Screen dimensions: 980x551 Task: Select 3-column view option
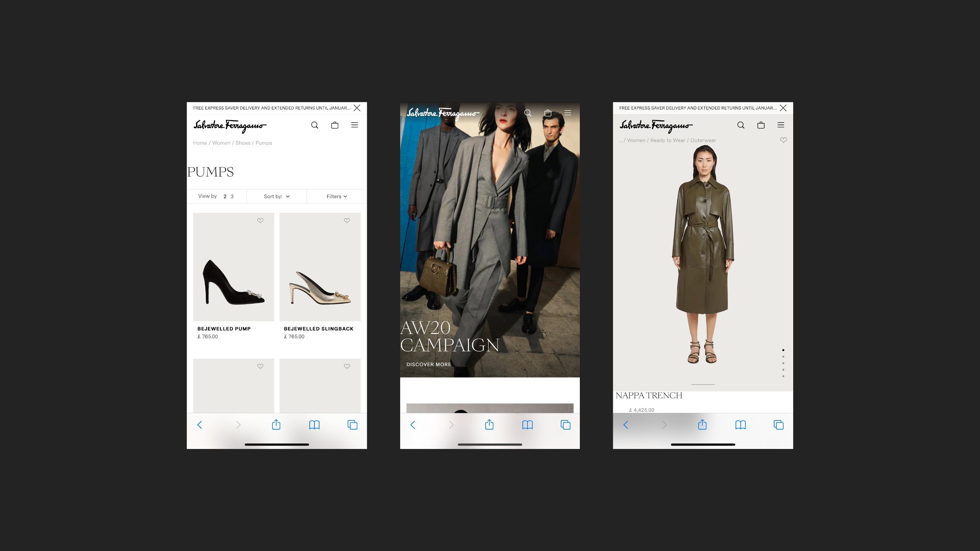tap(232, 196)
